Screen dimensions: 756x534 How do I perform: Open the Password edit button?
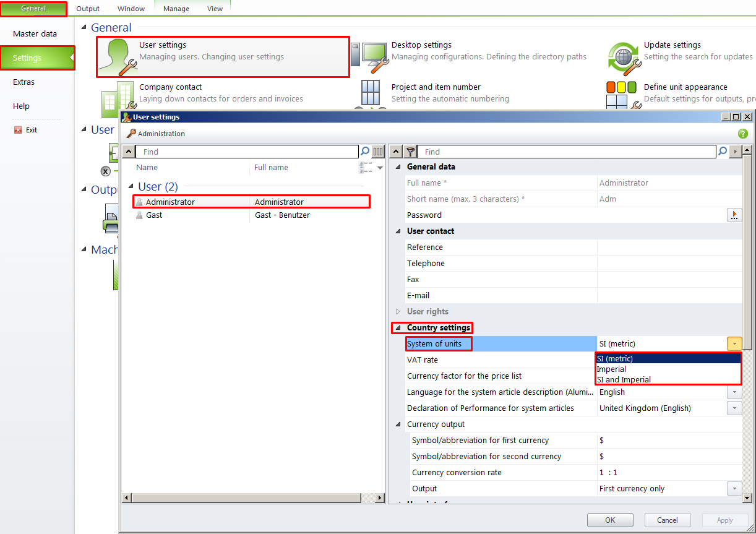tap(734, 215)
